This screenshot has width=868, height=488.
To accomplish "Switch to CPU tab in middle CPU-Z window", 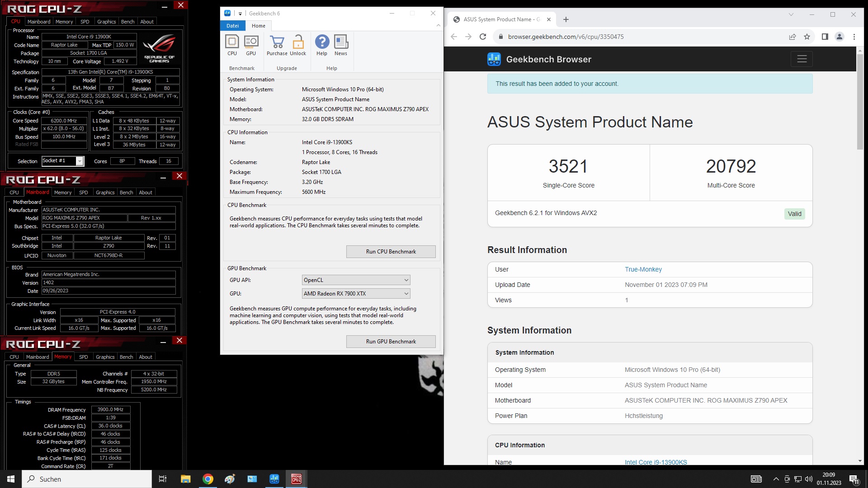I will pyautogui.click(x=14, y=192).
